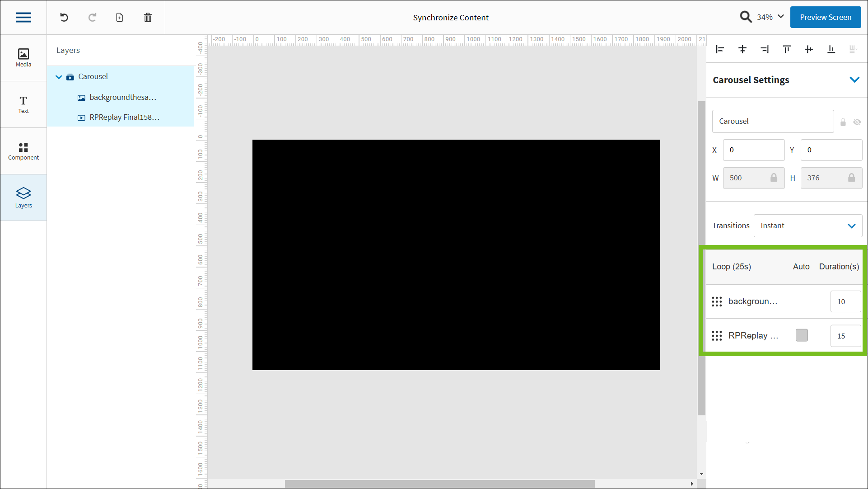
Task: Click the vertical center alignment icon
Action: [x=742, y=49]
